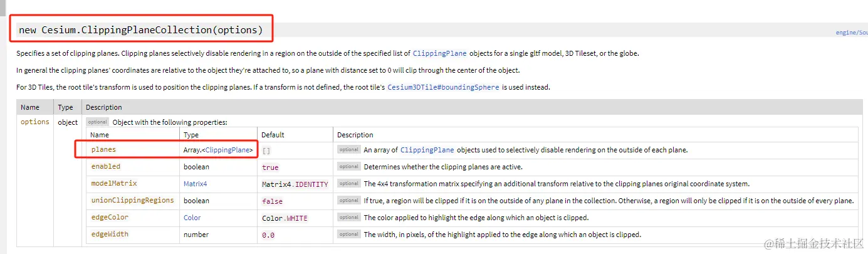Click the unionClippingRegions property name

click(132, 201)
